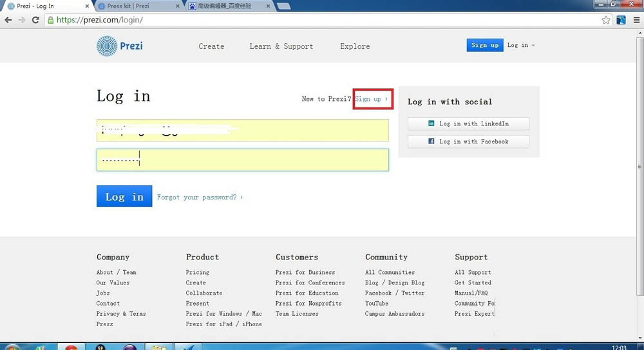Open the Press footer link
This screenshot has height=350, width=644.
pos(104,324)
